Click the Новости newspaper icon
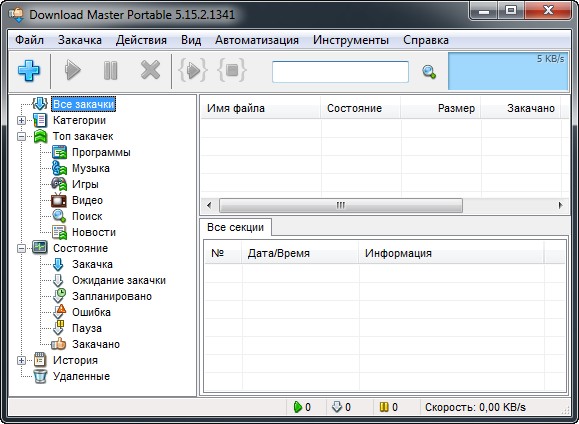This screenshot has height=424, width=579. tap(59, 232)
